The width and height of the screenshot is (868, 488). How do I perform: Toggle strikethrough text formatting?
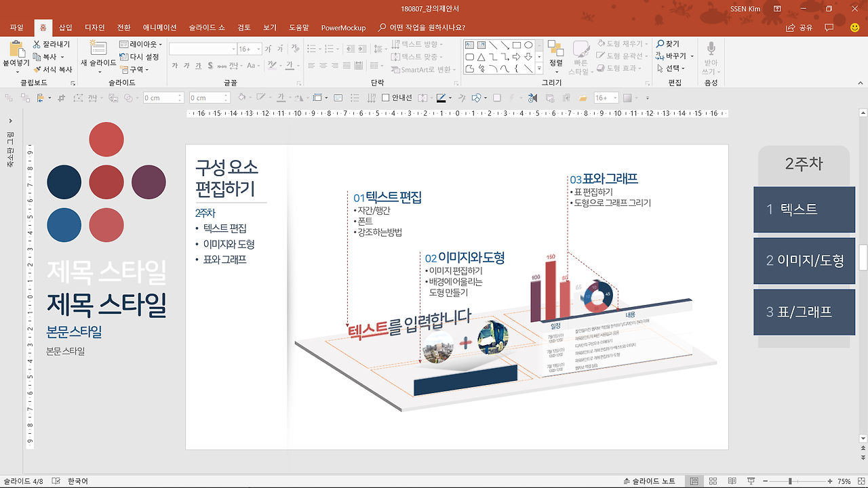(x=222, y=66)
